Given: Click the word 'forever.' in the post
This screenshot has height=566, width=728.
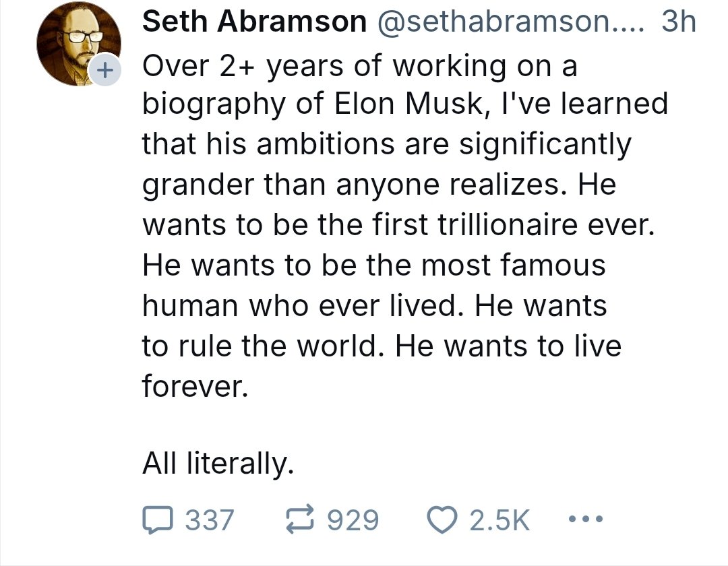Looking at the screenshot, I should [191, 386].
